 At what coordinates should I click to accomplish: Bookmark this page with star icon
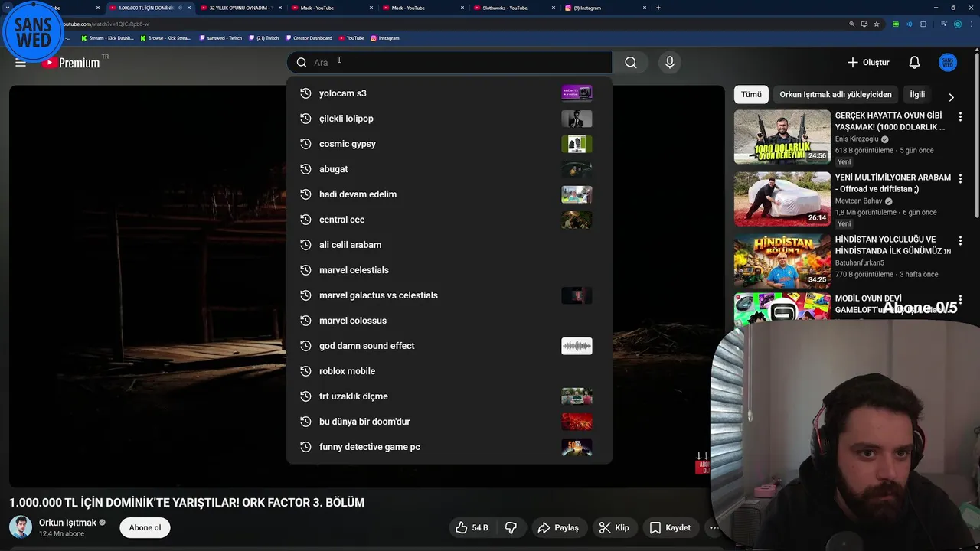click(x=877, y=24)
